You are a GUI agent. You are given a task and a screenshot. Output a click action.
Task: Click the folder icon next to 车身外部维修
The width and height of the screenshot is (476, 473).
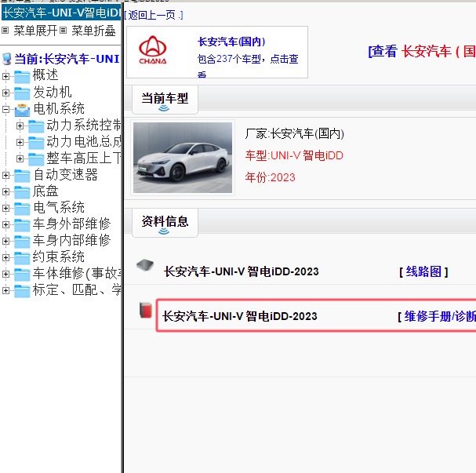click(x=22, y=224)
